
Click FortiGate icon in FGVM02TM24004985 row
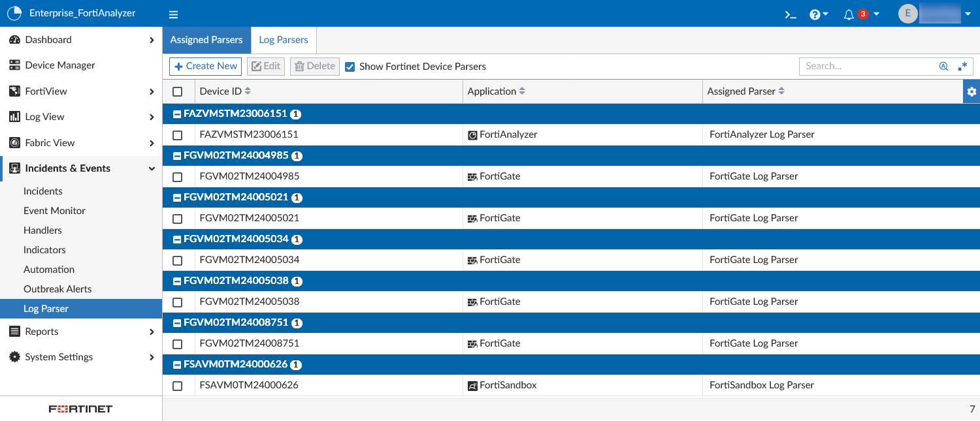pos(473,177)
